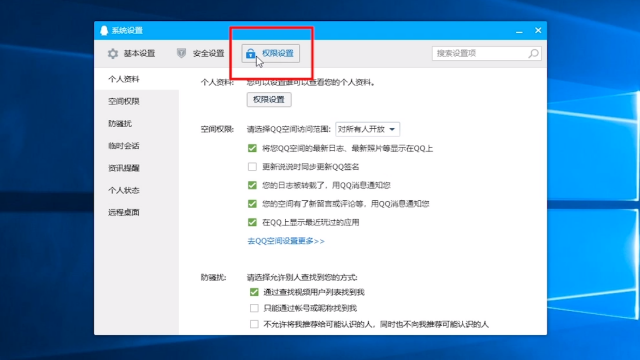Close the 系统设置 window
Viewport: 640px width, 360px height.
click(538, 30)
